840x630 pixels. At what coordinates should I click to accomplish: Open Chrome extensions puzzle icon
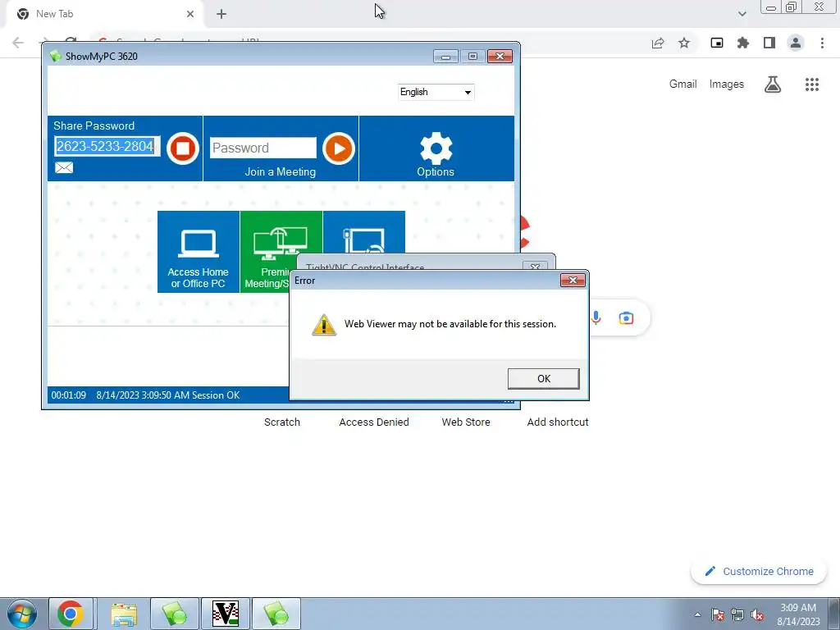pos(743,43)
